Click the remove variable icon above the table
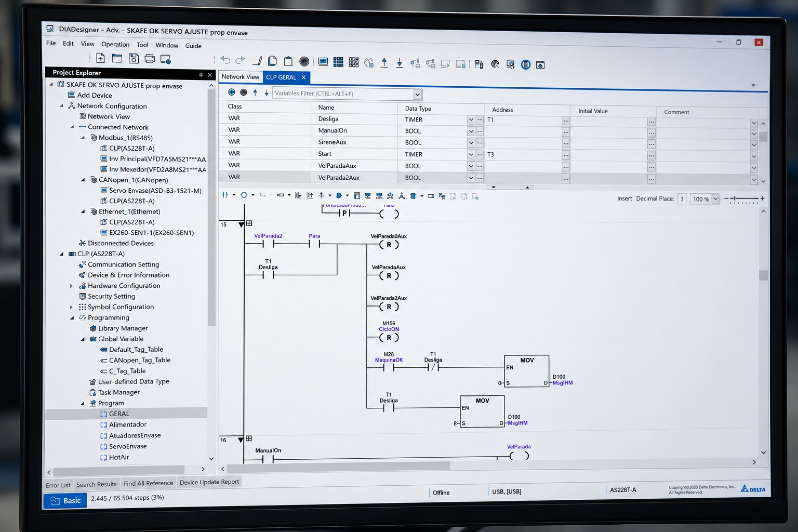 (243, 92)
